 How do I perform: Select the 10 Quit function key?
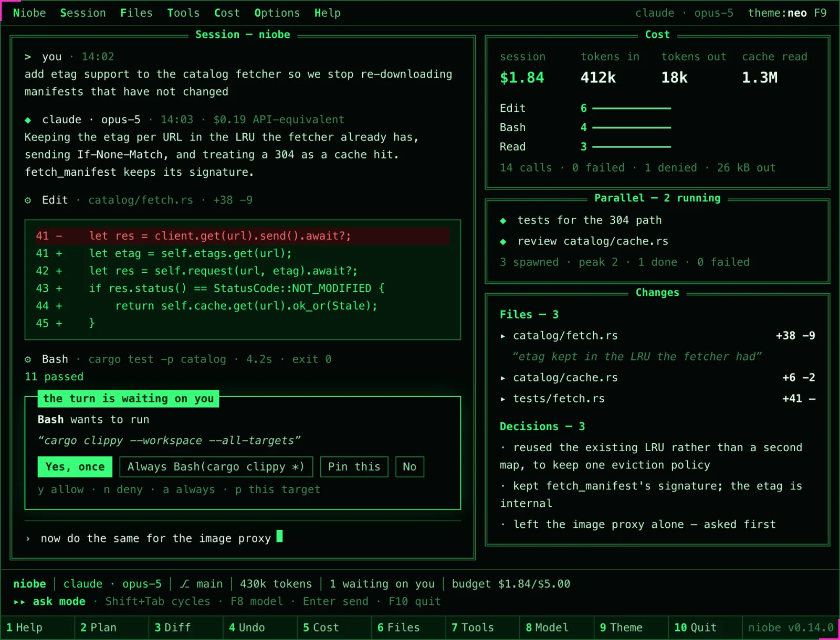pos(705,627)
